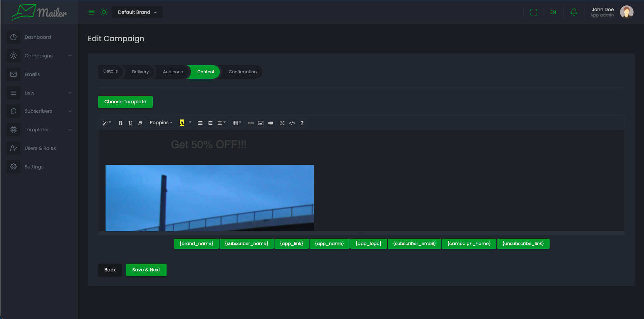Click the unordered bullet list icon
Image resolution: width=644 pixels, height=319 pixels.
pyautogui.click(x=200, y=123)
